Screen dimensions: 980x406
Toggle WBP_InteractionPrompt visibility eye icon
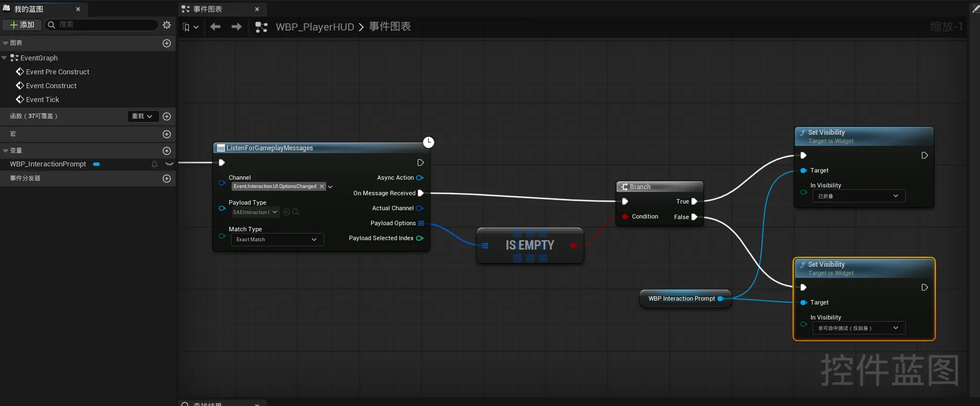pyautogui.click(x=170, y=164)
